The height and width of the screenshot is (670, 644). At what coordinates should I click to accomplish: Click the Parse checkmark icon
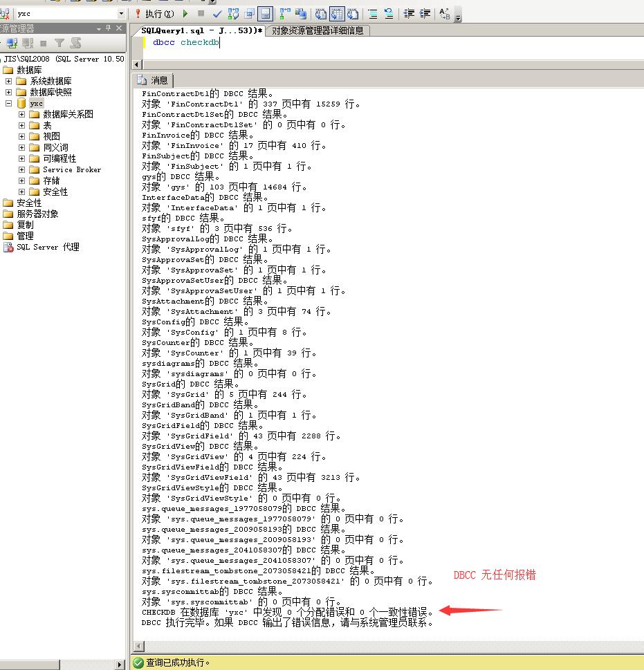click(x=217, y=14)
